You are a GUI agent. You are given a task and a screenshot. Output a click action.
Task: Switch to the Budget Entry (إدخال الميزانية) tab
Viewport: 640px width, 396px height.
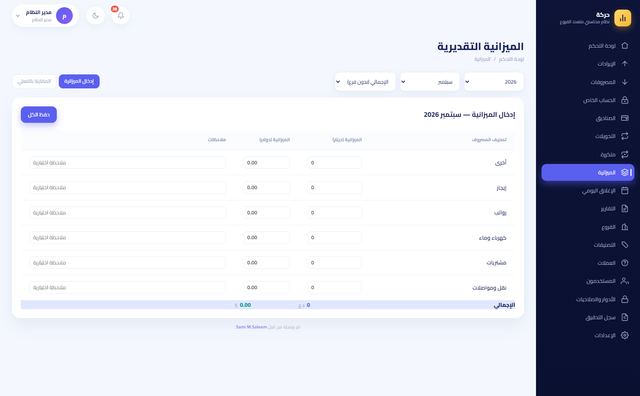click(x=79, y=81)
